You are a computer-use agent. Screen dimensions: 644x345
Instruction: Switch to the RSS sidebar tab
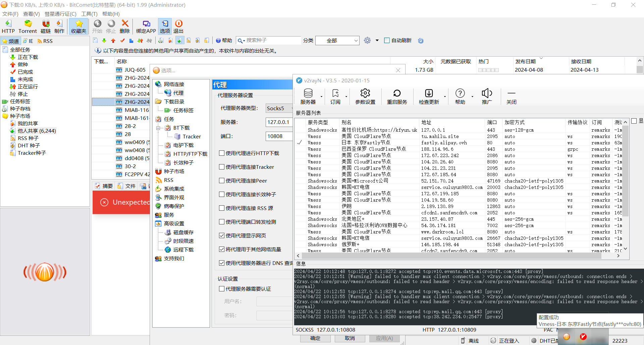pos(45,41)
